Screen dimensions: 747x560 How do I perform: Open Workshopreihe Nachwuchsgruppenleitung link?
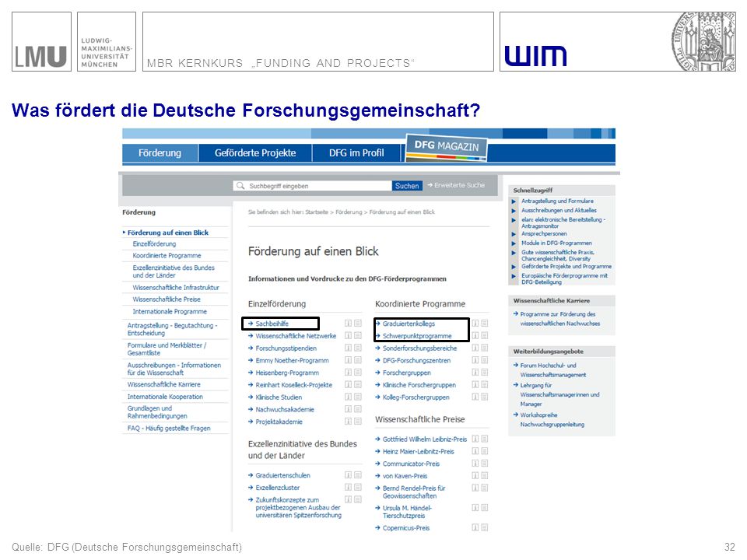[552, 419]
